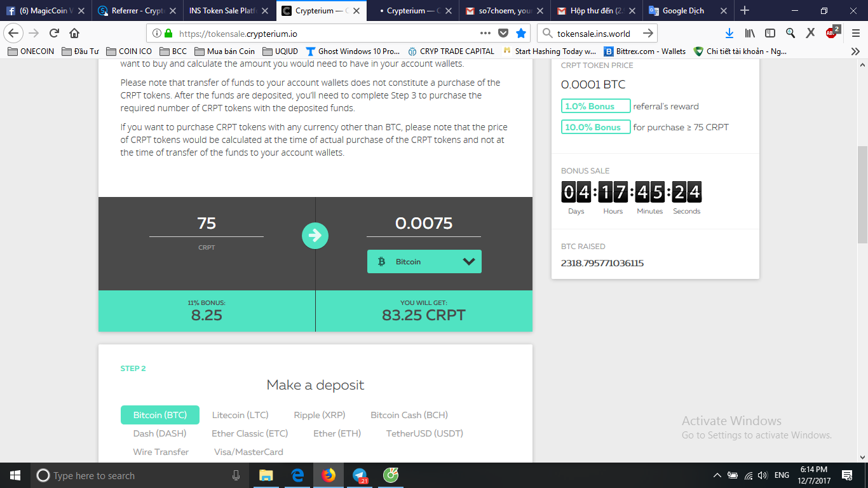Choose Visa/MasterCard deposit option

(x=248, y=452)
